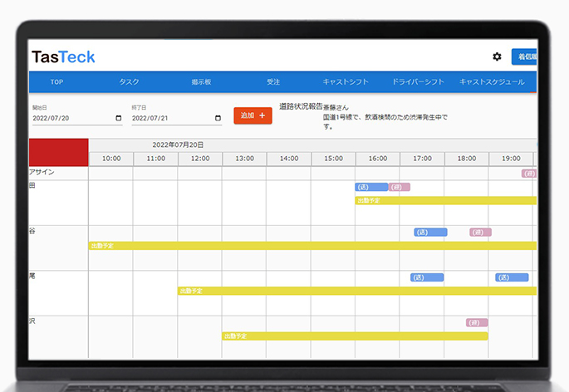
Task: Click yellow 出勤予定 bar in 尾 row
Action: [x=357, y=292]
